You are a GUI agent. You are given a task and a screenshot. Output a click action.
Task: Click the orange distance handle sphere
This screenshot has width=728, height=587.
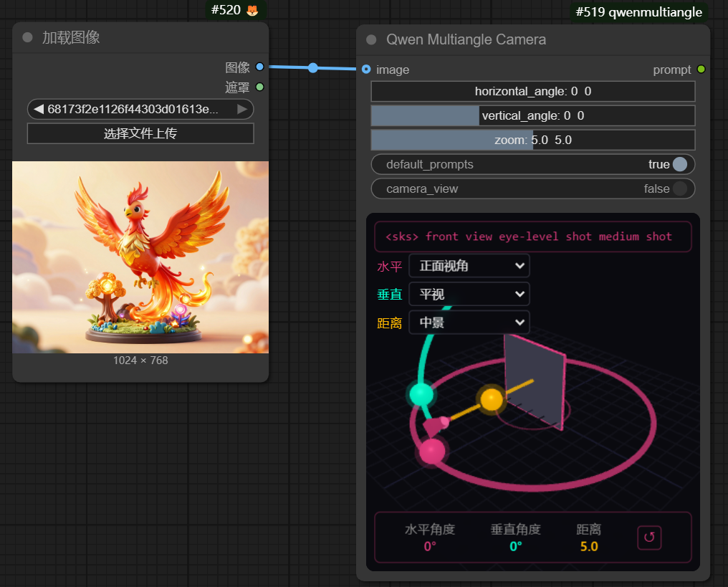[492, 399]
